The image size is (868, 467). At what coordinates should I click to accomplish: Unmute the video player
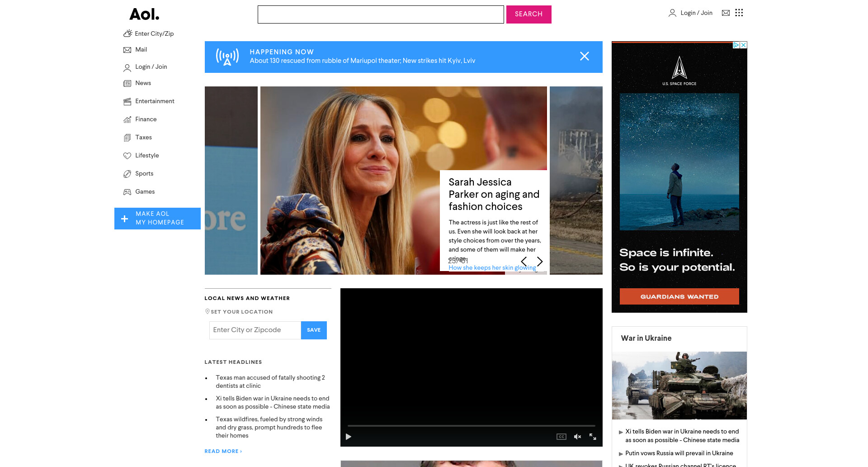(577, 437)
